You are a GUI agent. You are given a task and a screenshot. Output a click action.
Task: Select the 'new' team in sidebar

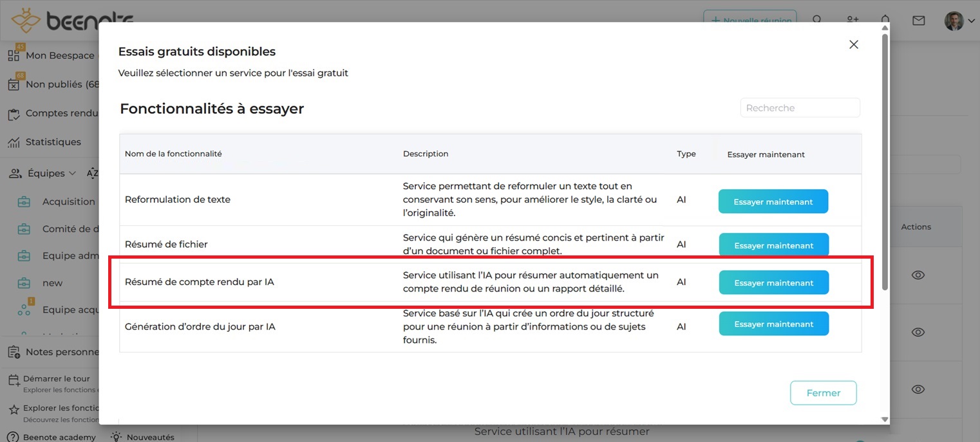(52, 283)
